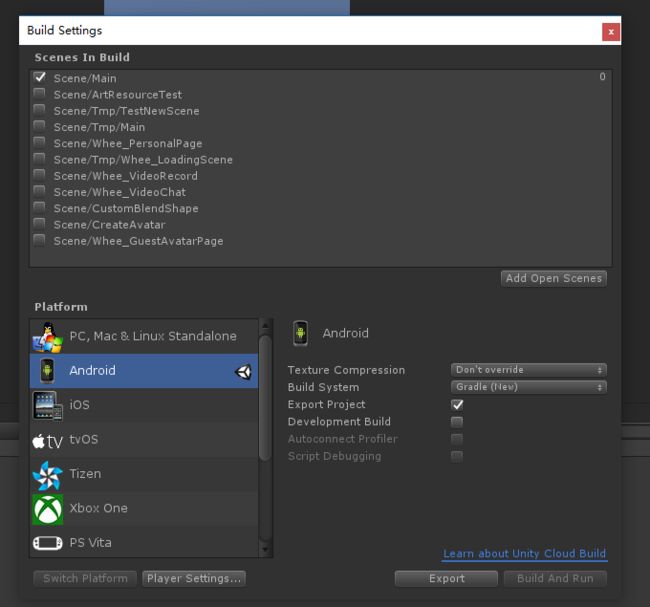
Task: Enable the Scene/Whee_VideoRecord checkbox
Action: [x=39, y=175]
